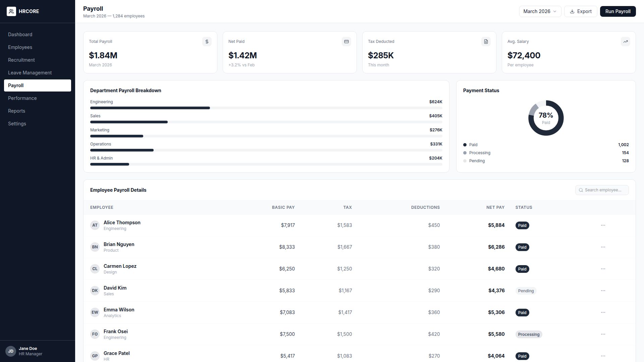Go to Reports in the sidebar

pyautogui.click(x=38, y=111)
